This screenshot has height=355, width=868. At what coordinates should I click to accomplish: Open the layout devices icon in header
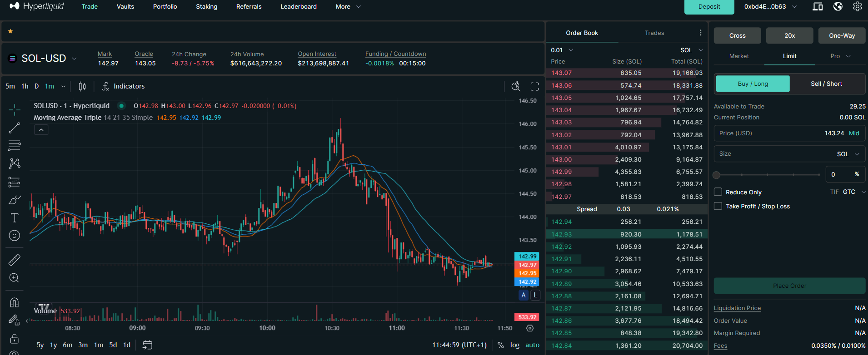818,6
